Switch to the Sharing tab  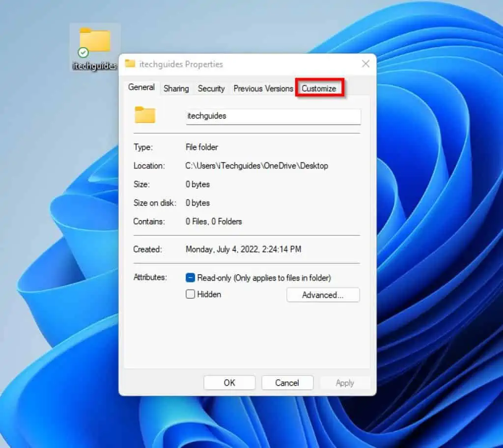(x=176, y=89)
